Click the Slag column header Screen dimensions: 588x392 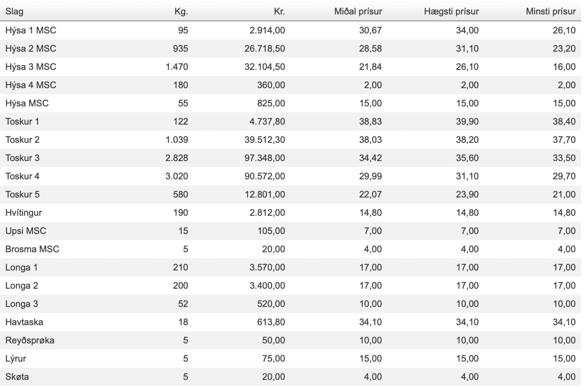tap(14, 11)
